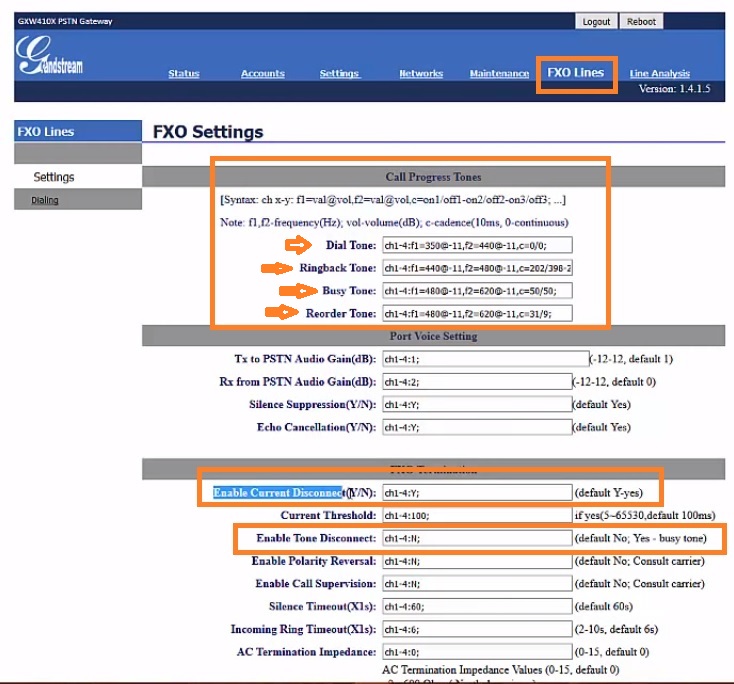The height and width of the screenshot is (684, 734).
Task: Click the Silence Timeout input field
Action: coord(476,607)
